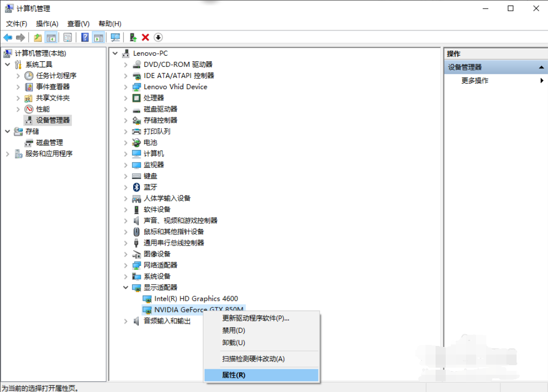Click the 通用串行总线控制器 USB icon
The width and height of the screenshot is (548, 392).
point(136,243)
